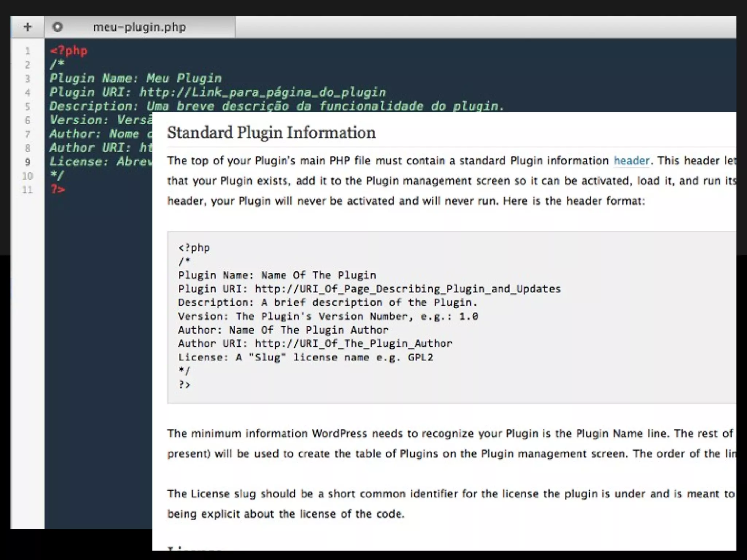Select the meu-plugin.php tab
Screen dimensions: 747x560
point(139,27)
